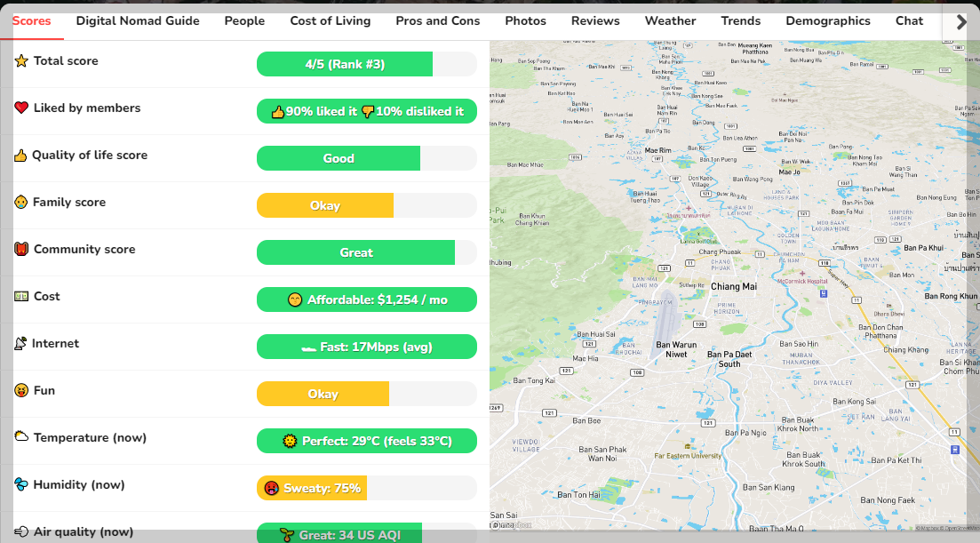The height and width of the screenshot is (543, 980).
Task: Switch to the Weather tab
Action: point(670,20)
